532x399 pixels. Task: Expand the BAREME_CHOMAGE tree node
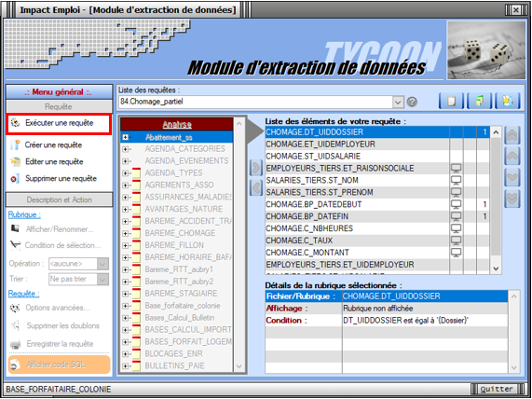[x=126, y=233]
